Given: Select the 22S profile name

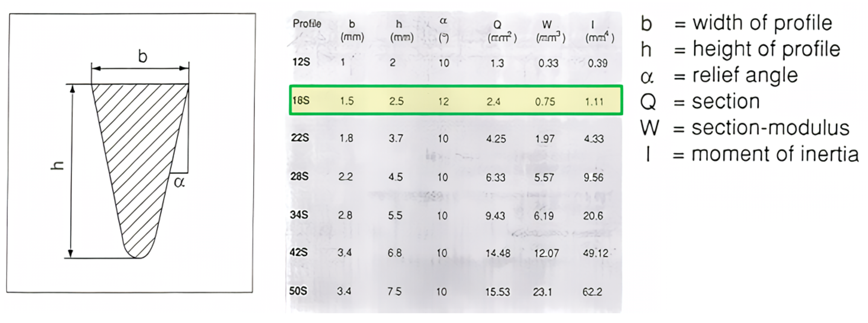Looking at the screenshot, I should [x=300, y=138].
